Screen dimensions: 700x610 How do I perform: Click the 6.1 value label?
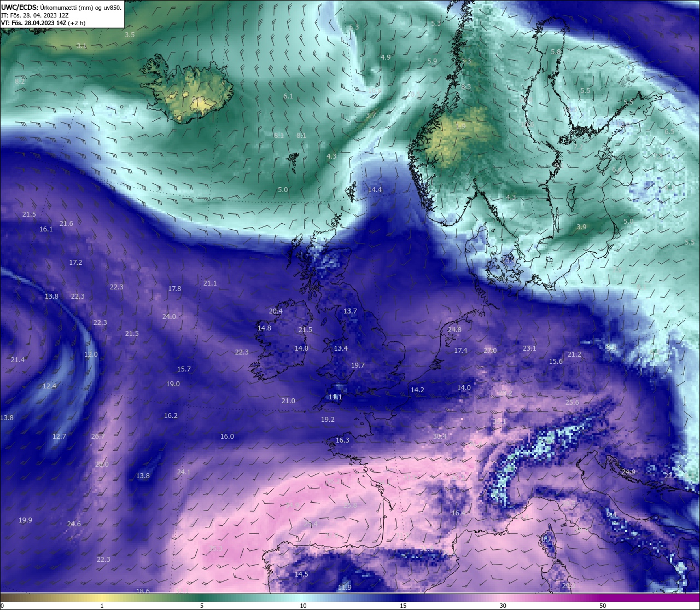288,96
